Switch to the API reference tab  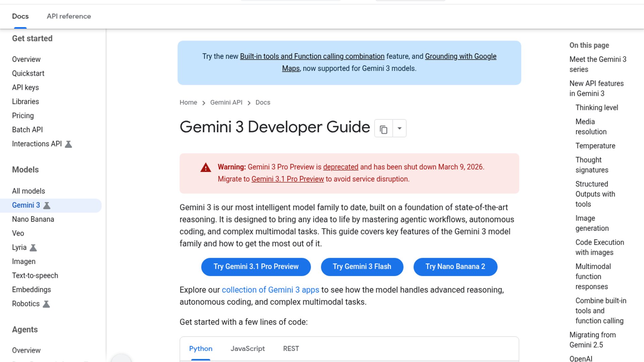tap(69, 16)
